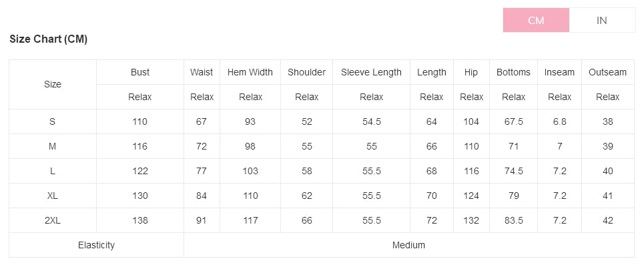644x265 pixels.
Task: Click the 83.5 bottoms value
Action: (513, 220)
